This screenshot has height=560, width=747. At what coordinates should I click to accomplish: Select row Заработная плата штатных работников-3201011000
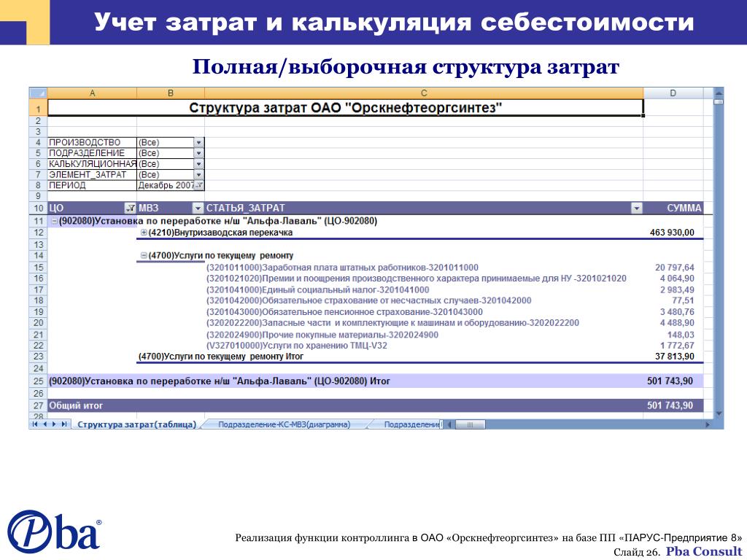coord(342,268)
